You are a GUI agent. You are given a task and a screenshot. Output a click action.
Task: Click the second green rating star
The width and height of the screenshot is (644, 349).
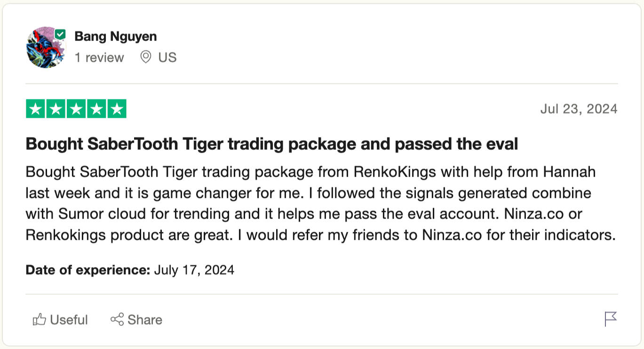pos(56,109)
